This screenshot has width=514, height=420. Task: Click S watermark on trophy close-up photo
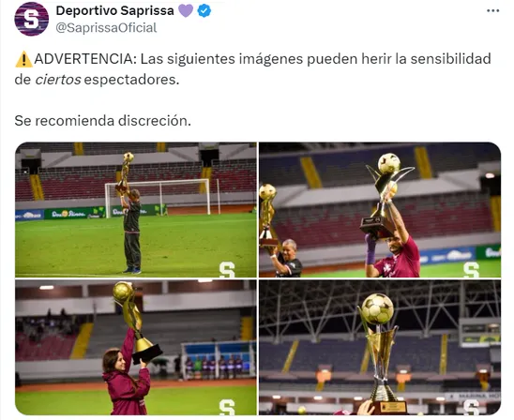coord(472,407)
